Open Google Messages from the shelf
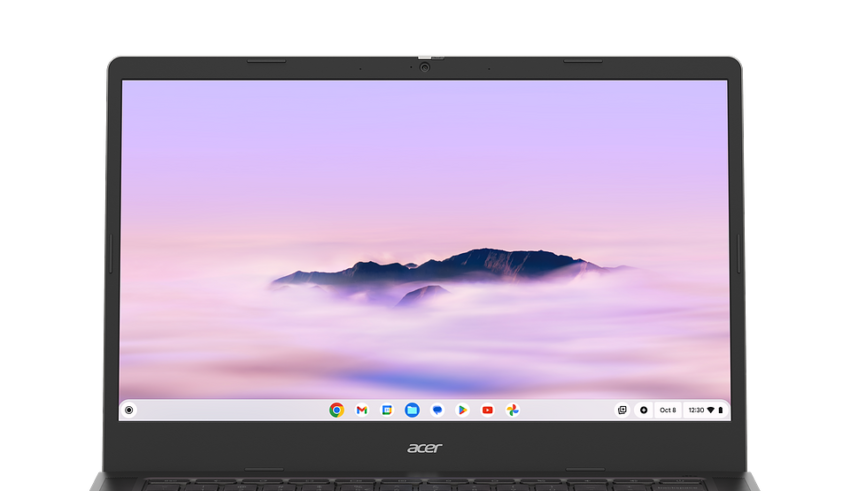Image resolution: width=850 pixels, height=491 pixels. [x=437, y=410]
